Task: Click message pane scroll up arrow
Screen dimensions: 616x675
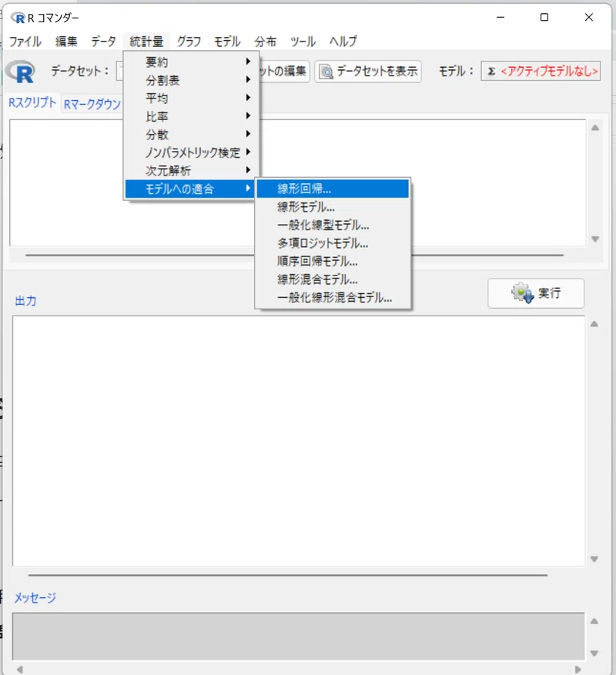Action: 594,621
